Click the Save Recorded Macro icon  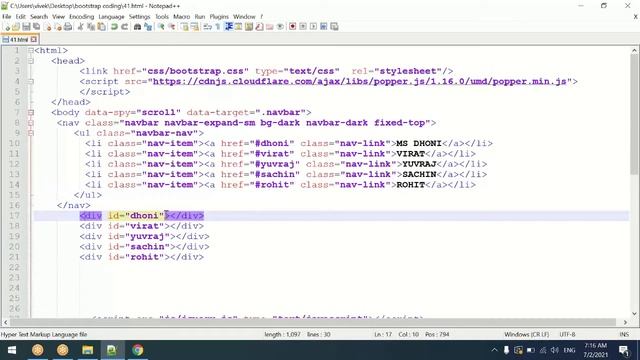tap(334, 27)
